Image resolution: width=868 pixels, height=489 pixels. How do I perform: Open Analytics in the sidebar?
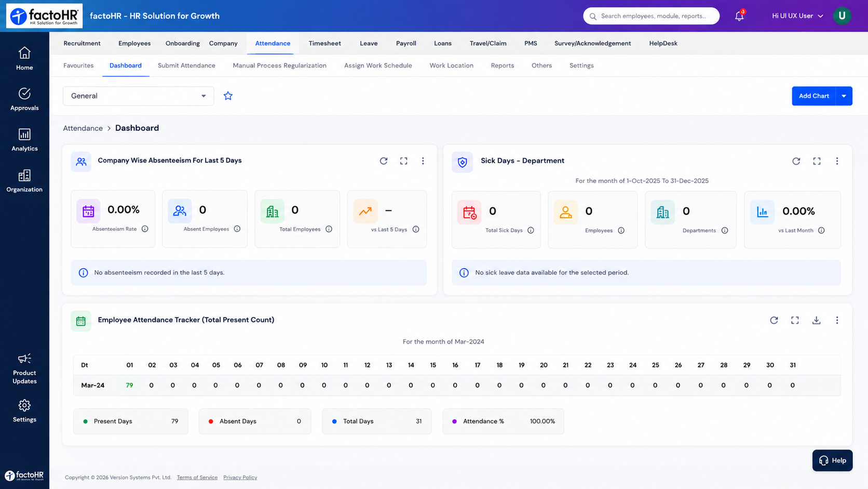coord(24,140)
